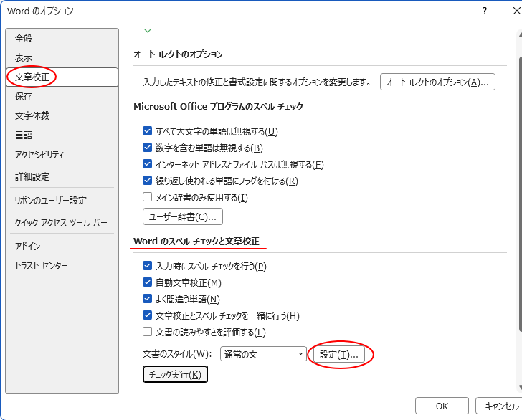This screenshot has width=522, height=420.
Task: Click the 入力したテキストの修正 description text
Action: (x=257, y=82)
